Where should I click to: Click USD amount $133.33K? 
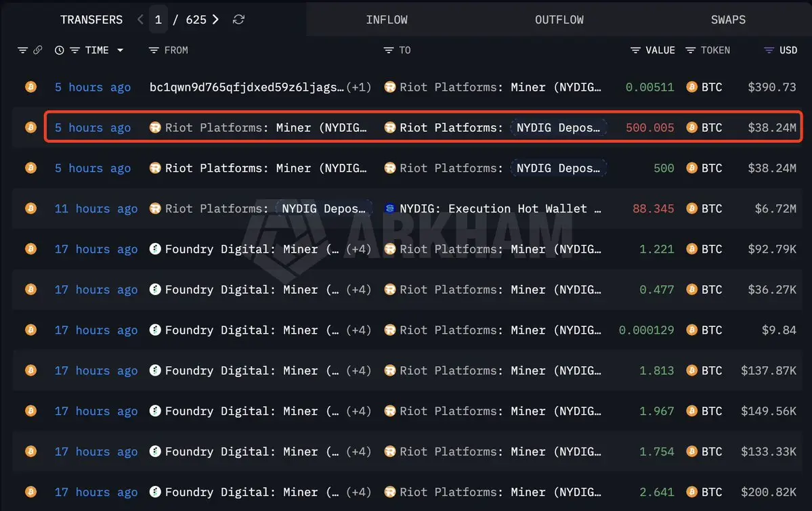pyautogui.click(x=769, y=451)
